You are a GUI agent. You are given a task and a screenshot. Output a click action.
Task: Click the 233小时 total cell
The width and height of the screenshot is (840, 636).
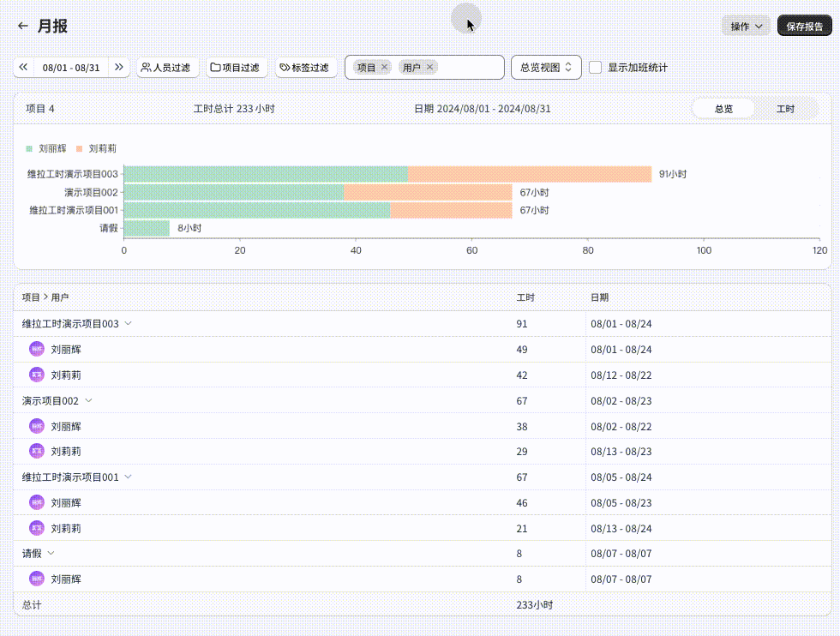[x=535, y=605]
